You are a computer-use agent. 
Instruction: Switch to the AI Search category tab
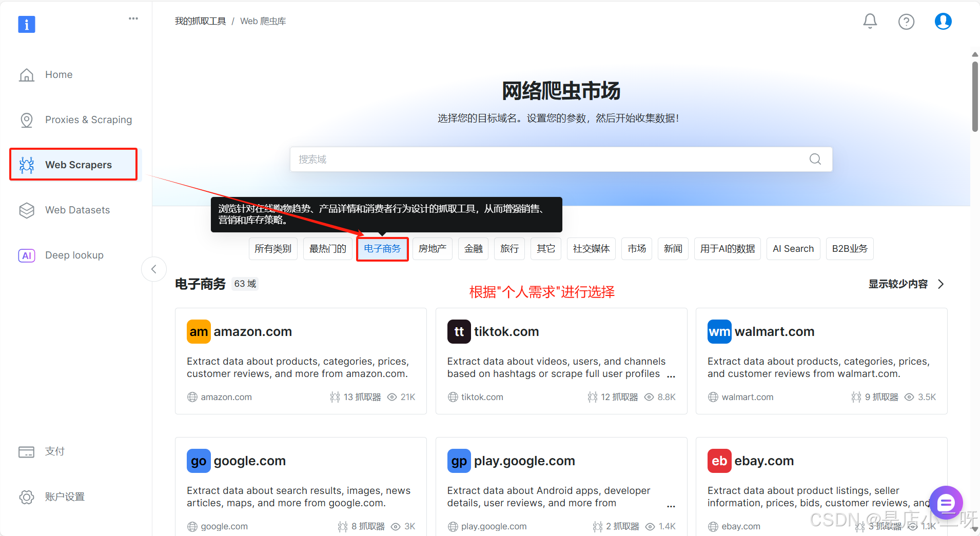click(793, 249)
